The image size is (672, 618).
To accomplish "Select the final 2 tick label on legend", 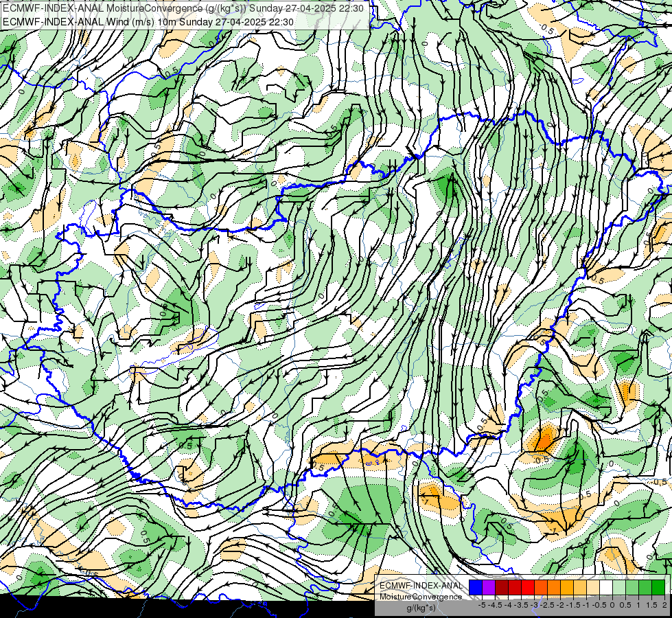I will click(x=664, y=605).
